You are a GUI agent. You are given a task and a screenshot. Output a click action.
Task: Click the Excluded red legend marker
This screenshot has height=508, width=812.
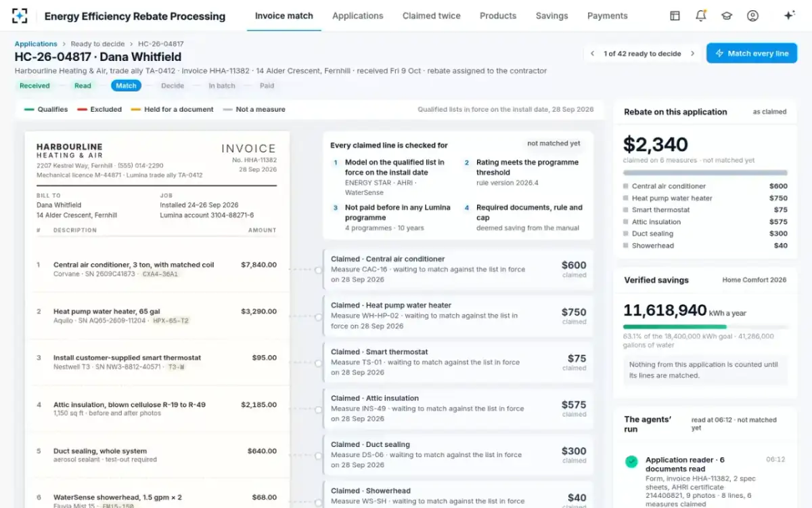(x=82, y=110)
